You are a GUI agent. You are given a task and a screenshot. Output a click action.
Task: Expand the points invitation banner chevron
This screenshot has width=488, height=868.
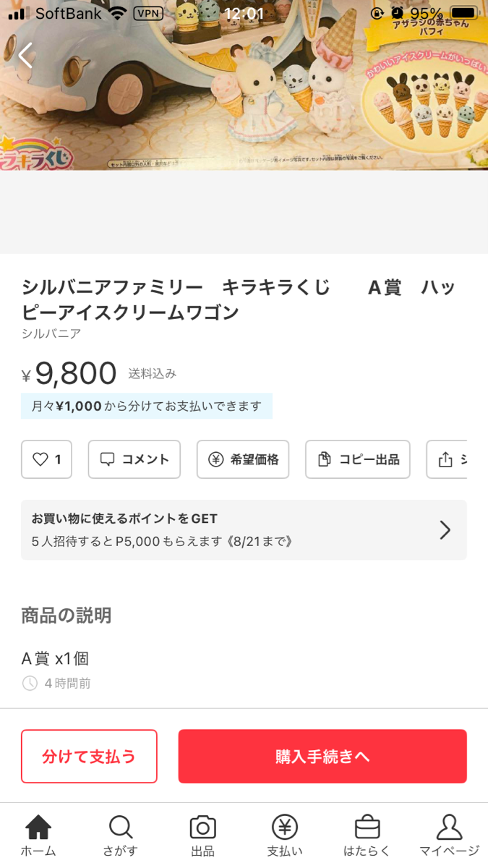click(x=445, y=530)
